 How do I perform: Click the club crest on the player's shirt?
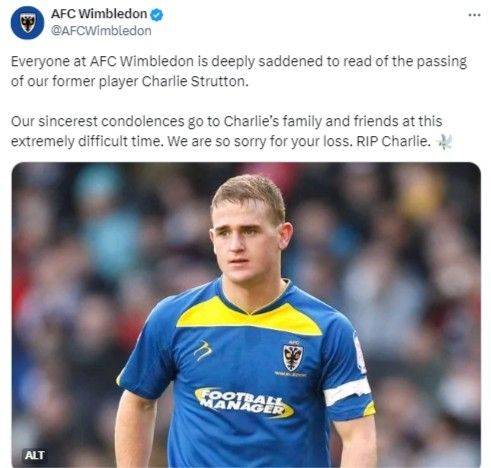[x=293, y=357]
